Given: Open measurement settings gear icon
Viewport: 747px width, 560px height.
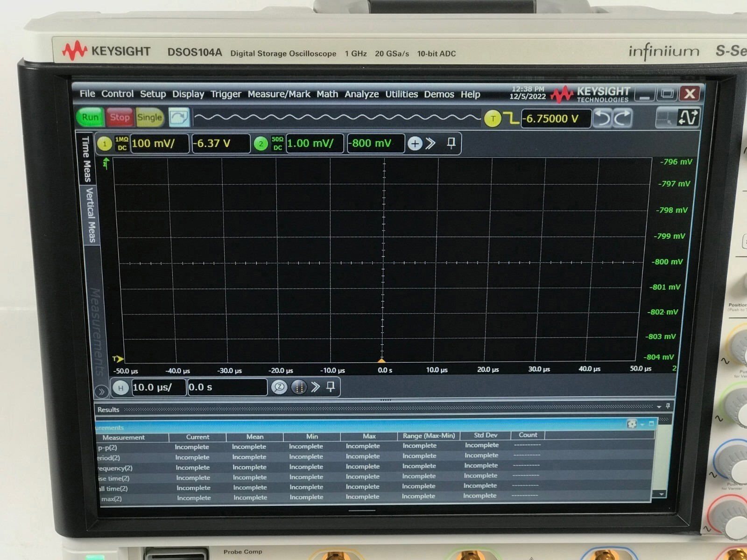Looking at the screenshot, I should (x=632, y=424).
